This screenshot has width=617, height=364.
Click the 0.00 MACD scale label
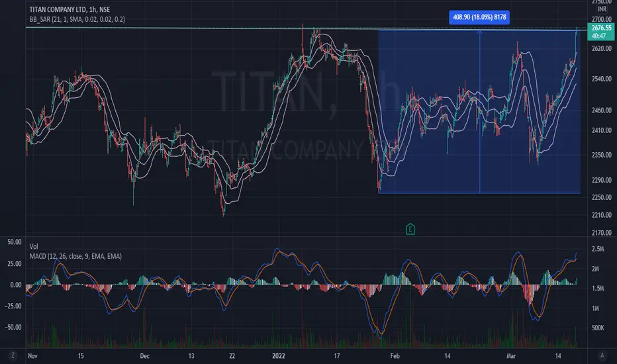(x=16, y=285)
